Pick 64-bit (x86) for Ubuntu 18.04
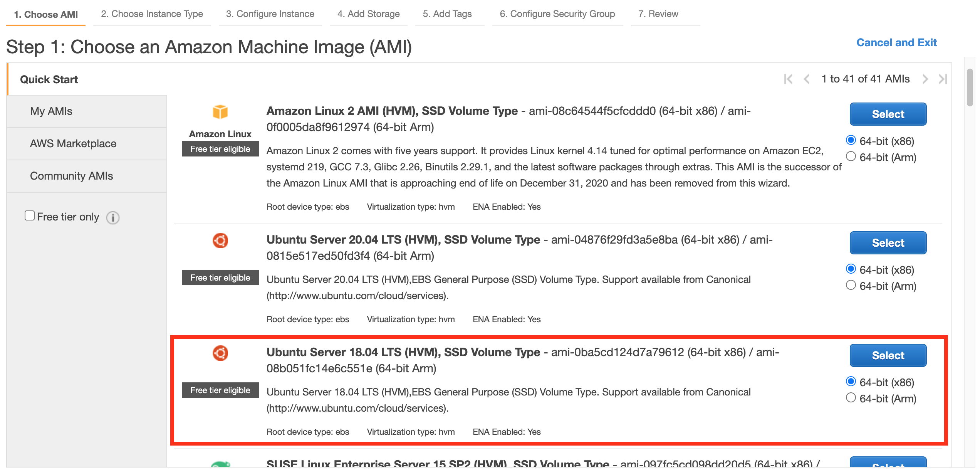Viewport: 980px width, 471px height. point(851,382)
